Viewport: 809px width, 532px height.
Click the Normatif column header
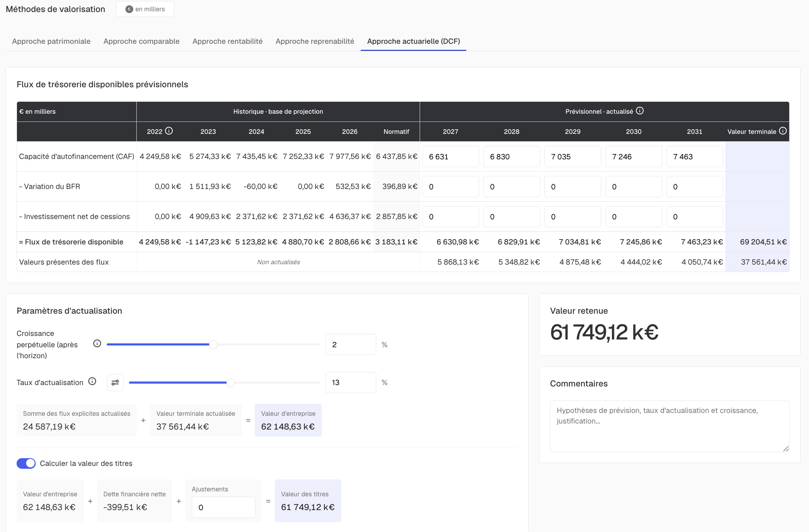(396, 132)
